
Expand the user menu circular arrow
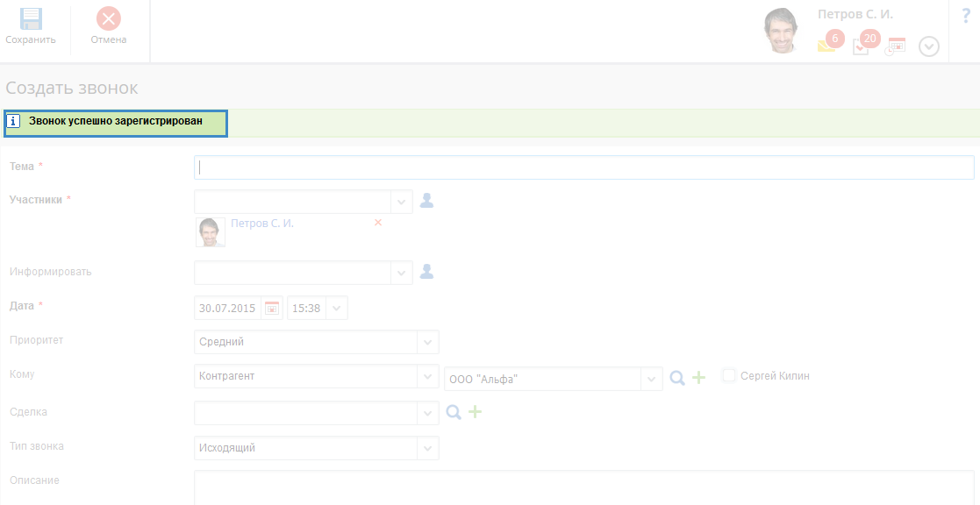[x=929, y=46]
